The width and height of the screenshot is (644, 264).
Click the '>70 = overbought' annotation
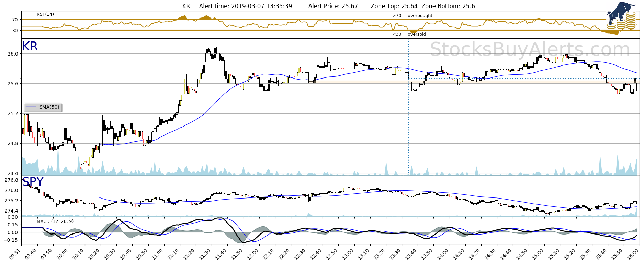(412, 16)
